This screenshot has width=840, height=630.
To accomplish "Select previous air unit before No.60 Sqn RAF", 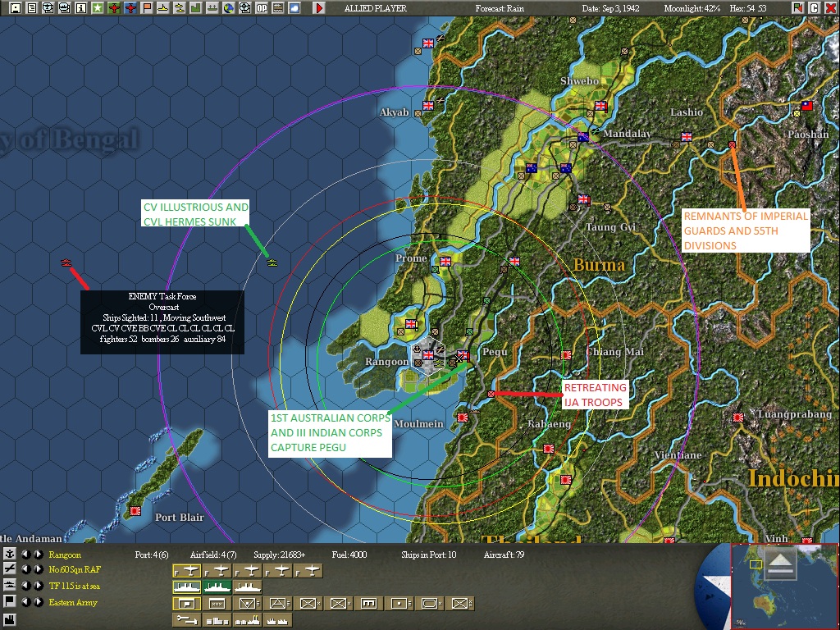I will [25, 569].
